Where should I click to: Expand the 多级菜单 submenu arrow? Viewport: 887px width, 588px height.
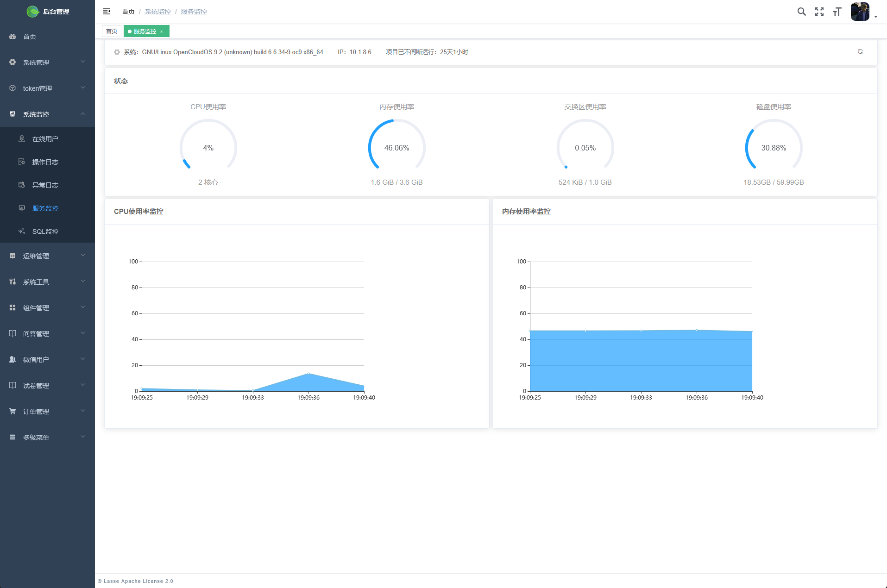[x=83, y=437]
